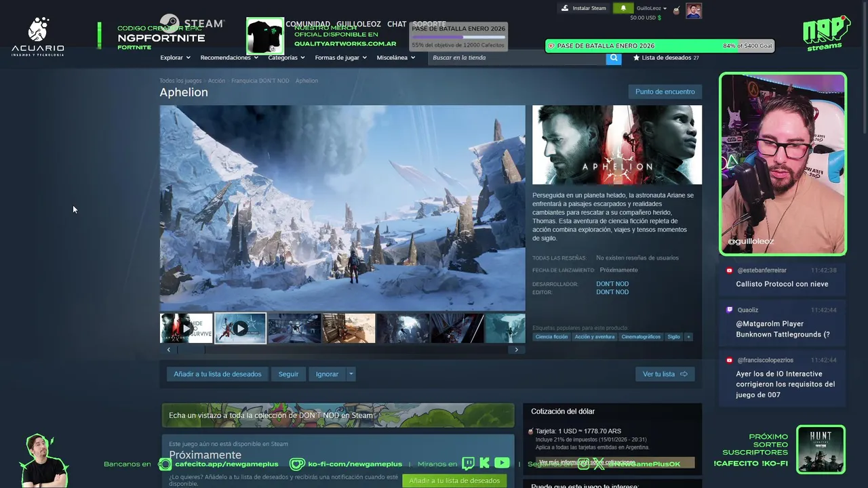Viewport: 868px width, 488px height.
Task: Click the PASE DE BATALLA ENERO 2026 green goal bar
Action: 660,46
